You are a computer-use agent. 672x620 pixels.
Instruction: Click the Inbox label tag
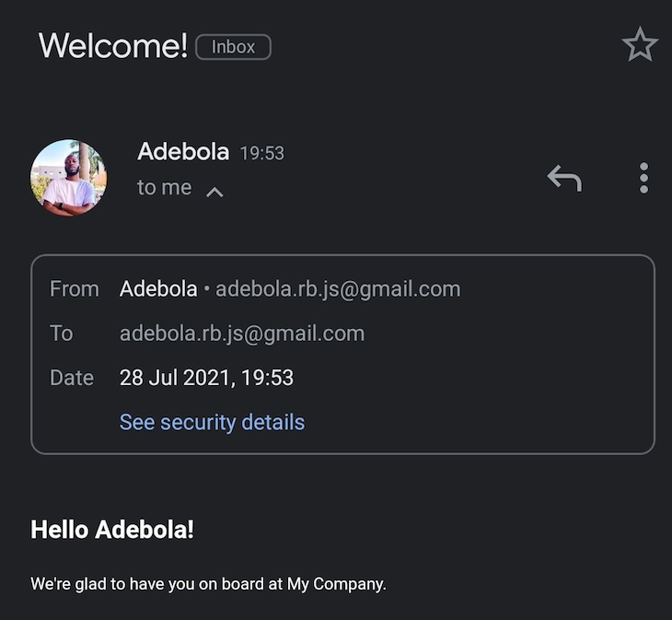tap(233, 47)
